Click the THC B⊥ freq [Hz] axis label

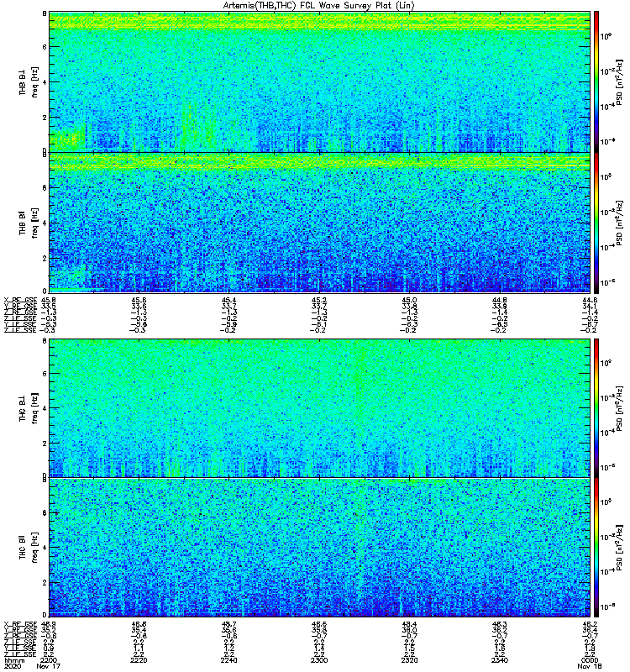29,408
